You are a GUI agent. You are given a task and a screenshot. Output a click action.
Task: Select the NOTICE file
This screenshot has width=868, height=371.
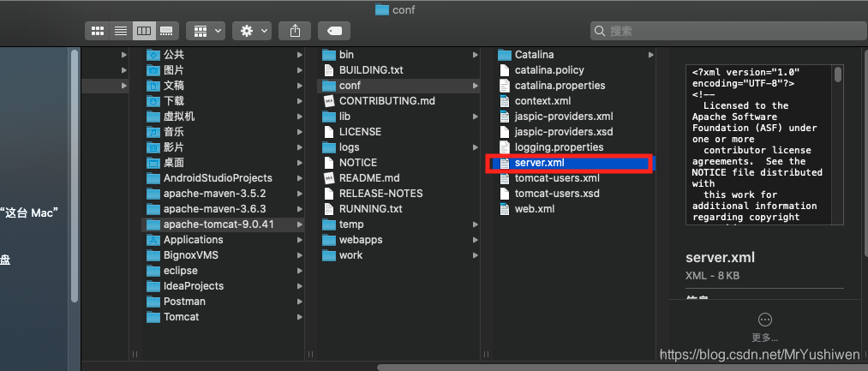[x=399, y=163]
